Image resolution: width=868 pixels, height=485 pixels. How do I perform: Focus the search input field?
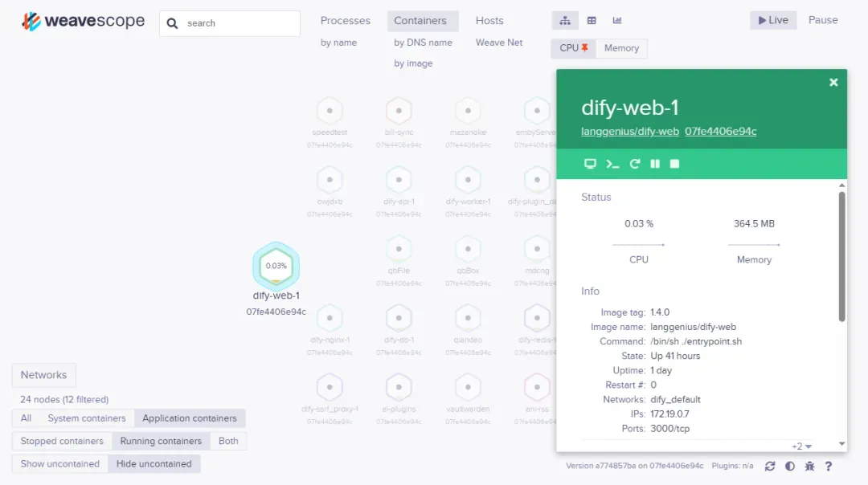230,23
